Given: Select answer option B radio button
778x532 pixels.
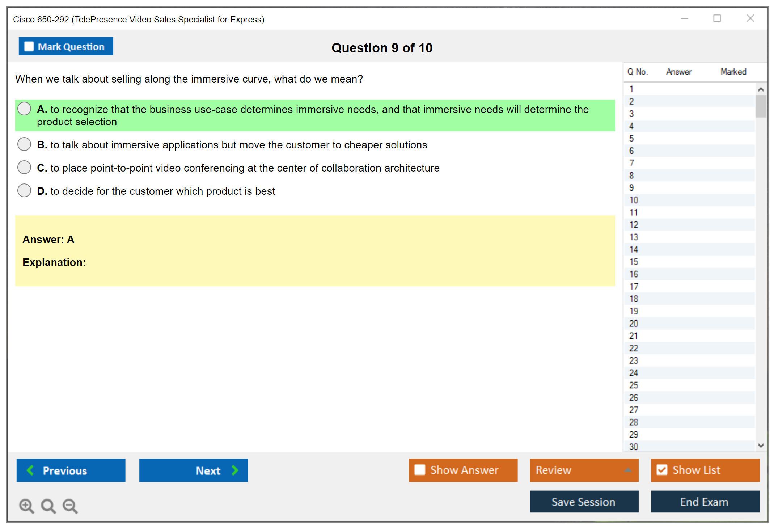Looking at the screenshot, I should [24, 144].
